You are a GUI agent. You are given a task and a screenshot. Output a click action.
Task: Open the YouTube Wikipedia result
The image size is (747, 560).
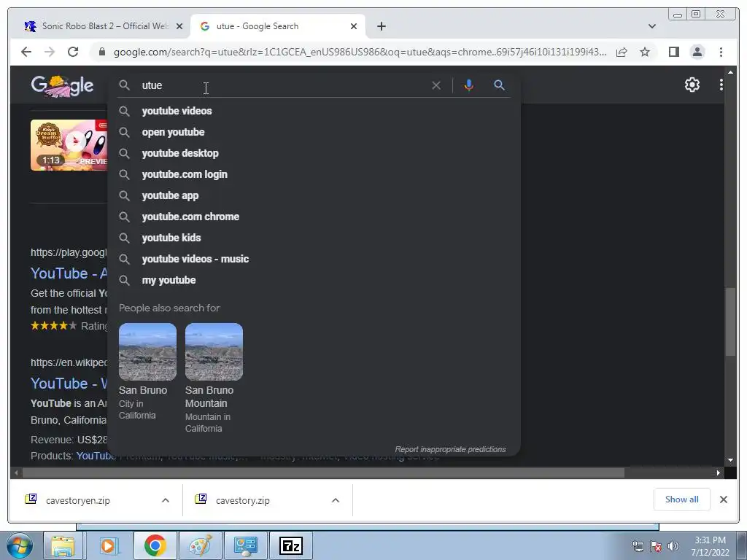point(69,384)
